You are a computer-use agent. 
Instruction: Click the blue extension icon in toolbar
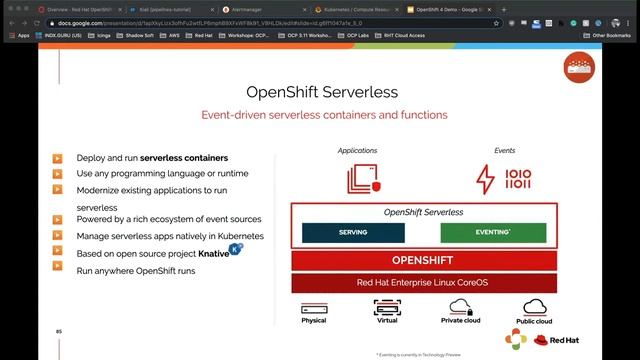pos(536,24)
